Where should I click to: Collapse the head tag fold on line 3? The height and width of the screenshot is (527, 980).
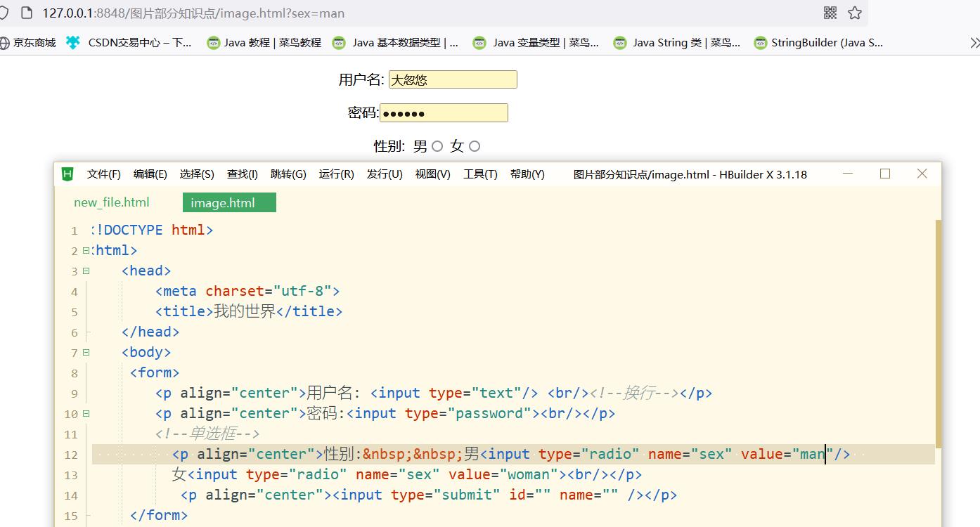click(86, 271)
